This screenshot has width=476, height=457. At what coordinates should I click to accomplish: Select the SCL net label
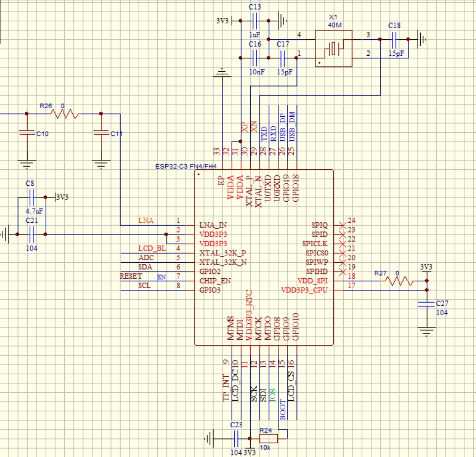144,286
